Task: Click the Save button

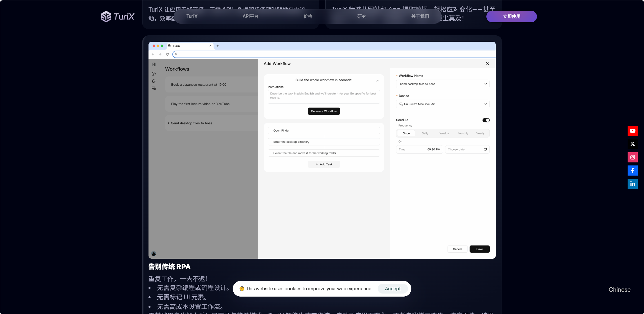Action: point(480,249)
